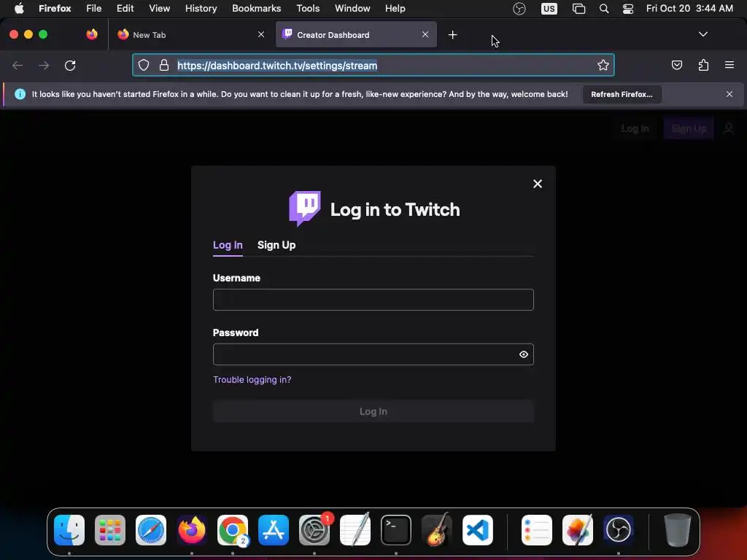747x560 pixels.
Task: Open the Window menu
Action: point(352,9)
